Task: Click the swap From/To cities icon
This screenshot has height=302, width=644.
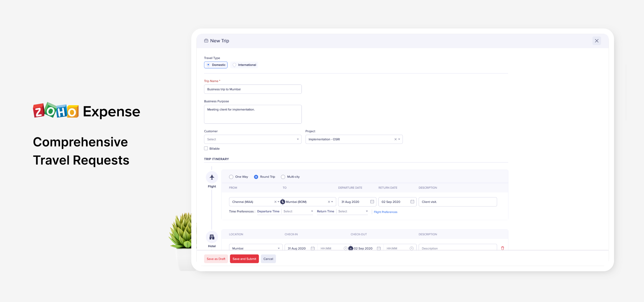Action: (x=282, y=202)
